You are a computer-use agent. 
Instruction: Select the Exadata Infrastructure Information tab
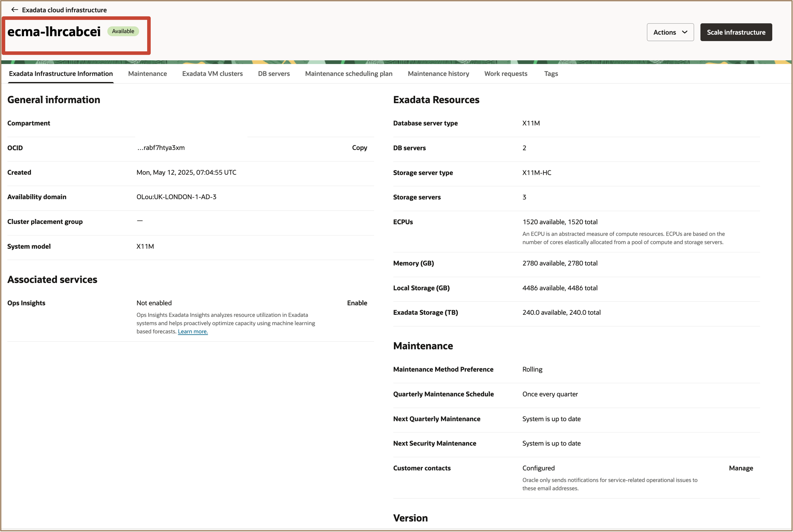point(60,73)
